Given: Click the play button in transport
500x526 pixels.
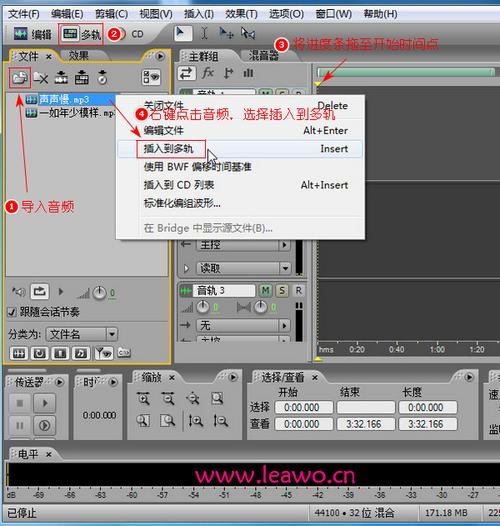Looking at the screenshot, I should pos(45,403).
